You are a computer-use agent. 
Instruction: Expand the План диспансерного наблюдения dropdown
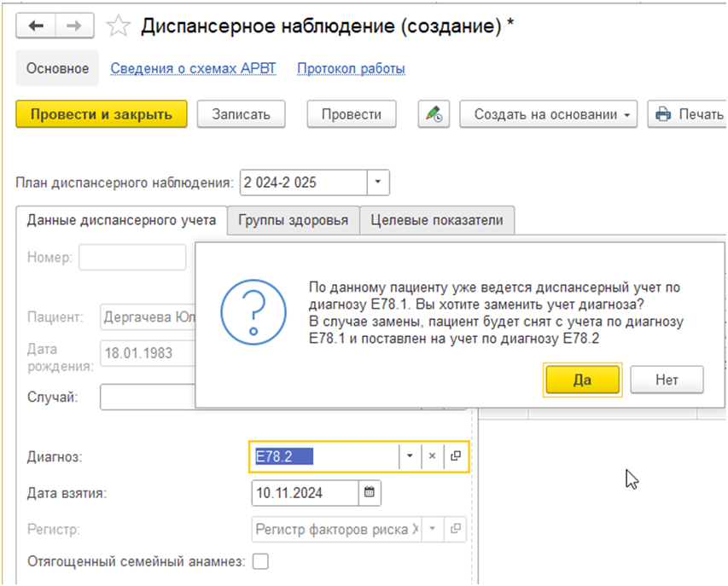coord(378,183)
